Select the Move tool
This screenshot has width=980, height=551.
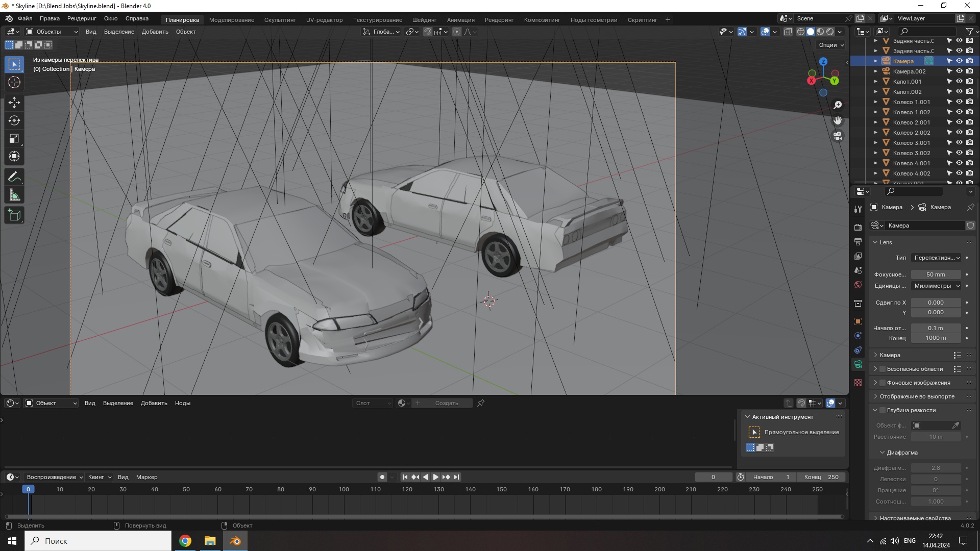coord(14,102)
